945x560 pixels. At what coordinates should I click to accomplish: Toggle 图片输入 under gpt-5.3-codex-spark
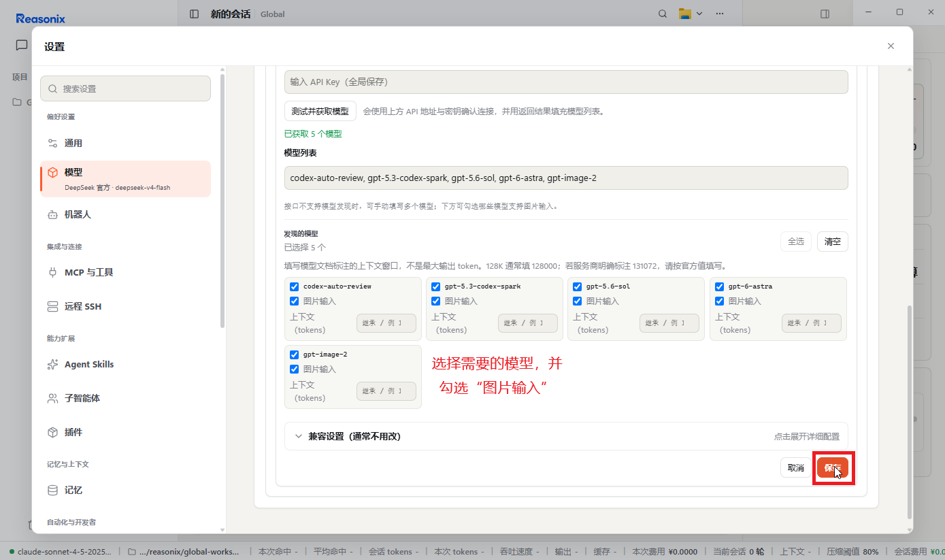pos(436,301)
